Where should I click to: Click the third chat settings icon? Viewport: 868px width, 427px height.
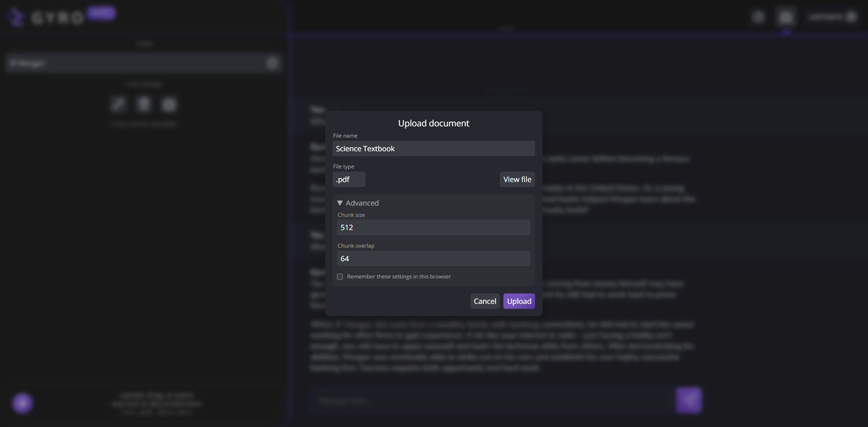[x=169, y=105]
